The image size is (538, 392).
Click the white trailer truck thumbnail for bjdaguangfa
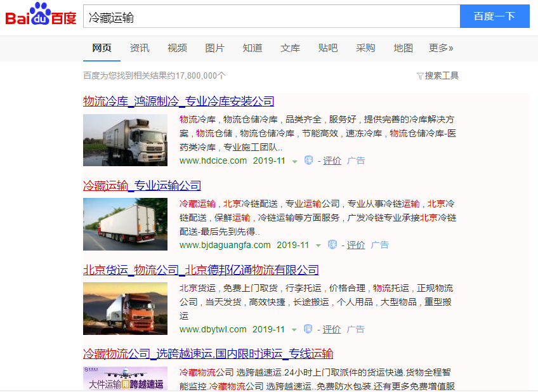pyautogui.click(x=125, y=224)
